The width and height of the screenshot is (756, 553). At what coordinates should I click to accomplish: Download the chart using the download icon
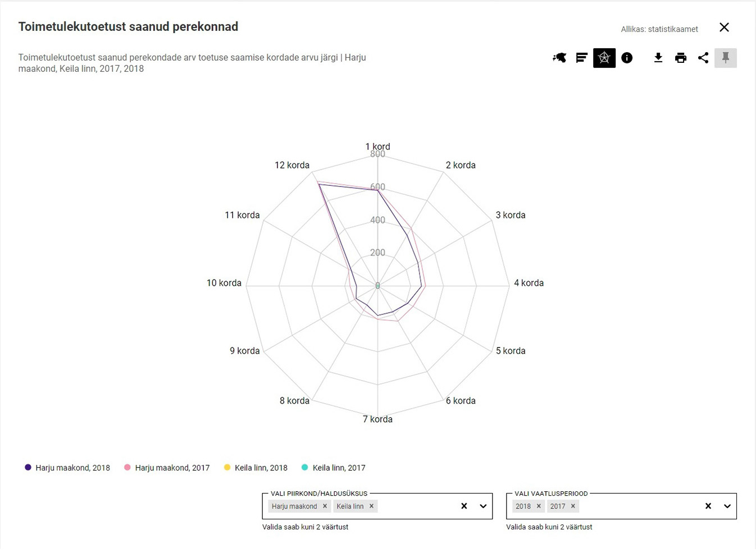click(658, 58)
